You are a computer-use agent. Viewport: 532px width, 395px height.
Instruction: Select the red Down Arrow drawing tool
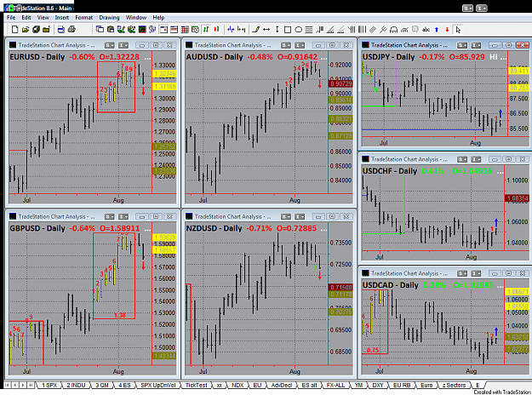click(447, 30)
